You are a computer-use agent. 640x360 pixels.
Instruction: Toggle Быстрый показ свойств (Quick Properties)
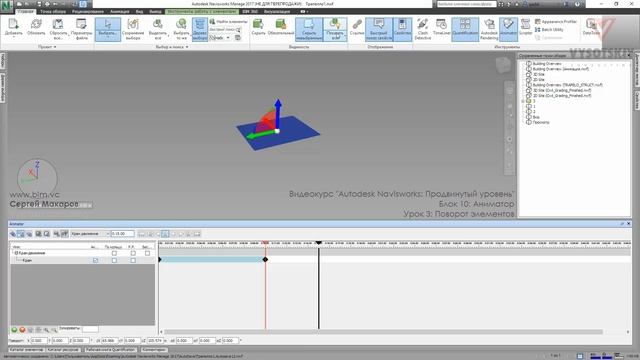click(379, 29)
